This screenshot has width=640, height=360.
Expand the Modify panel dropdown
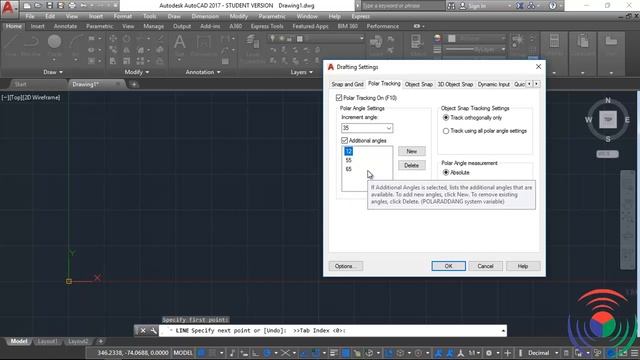137,72
